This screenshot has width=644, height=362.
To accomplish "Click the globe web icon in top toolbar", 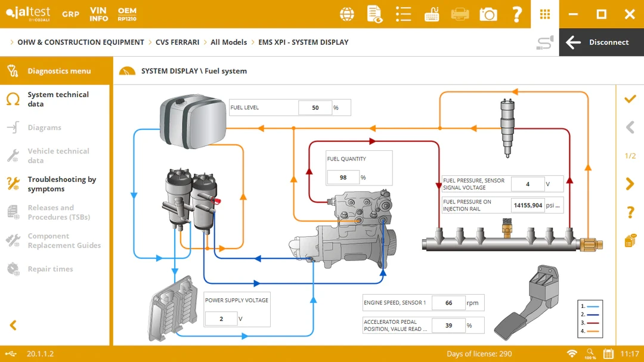I will tap(347, 14).
